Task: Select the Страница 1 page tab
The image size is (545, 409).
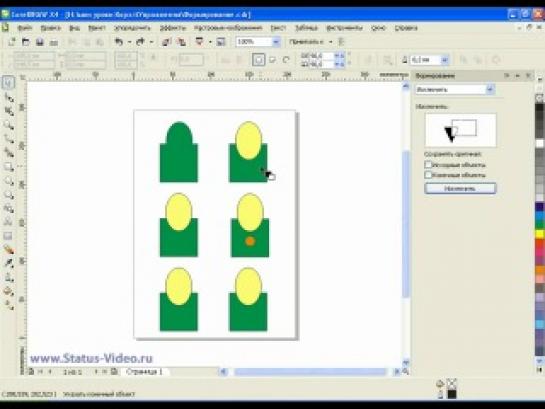Action: 144,372
